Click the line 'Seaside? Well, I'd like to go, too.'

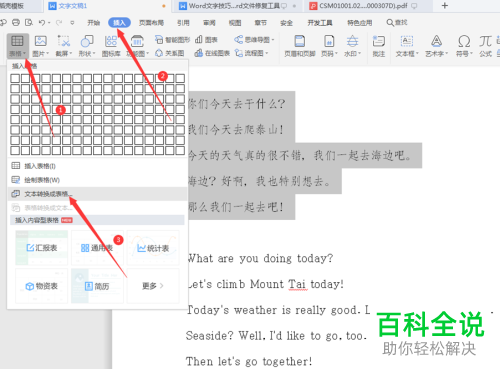coord(276,336)
